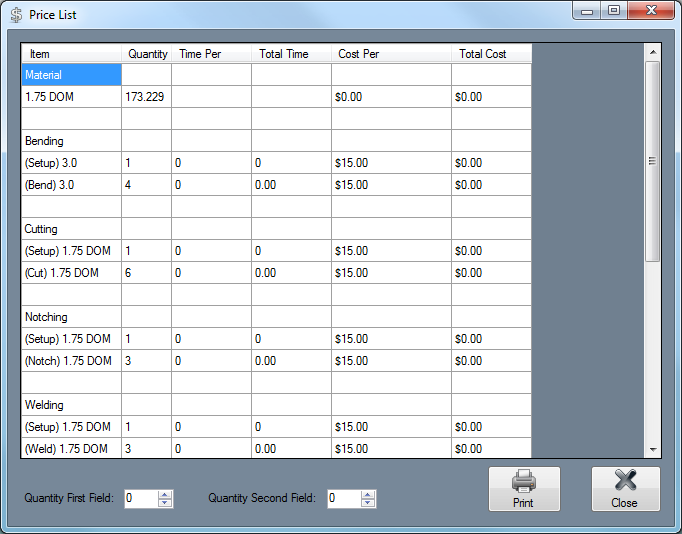This screenshot has height=534, width=682.
Task: Select the (Weld) 1.75 DOM cell
Action: tap(71, 448)
